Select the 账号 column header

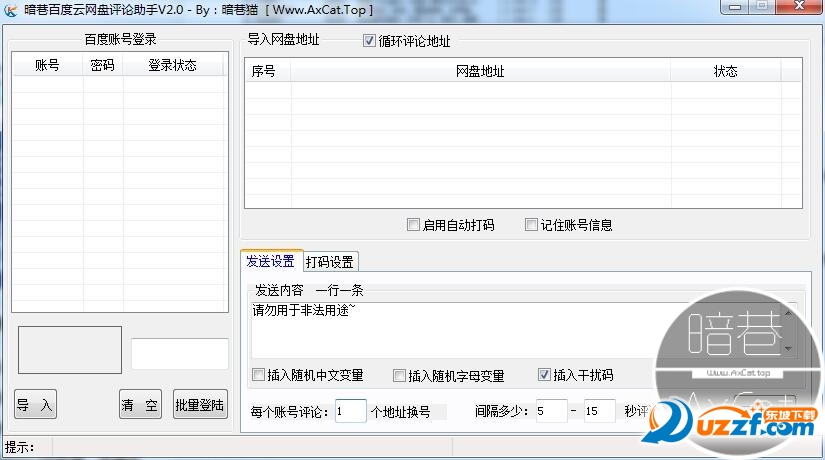[47, 65]
